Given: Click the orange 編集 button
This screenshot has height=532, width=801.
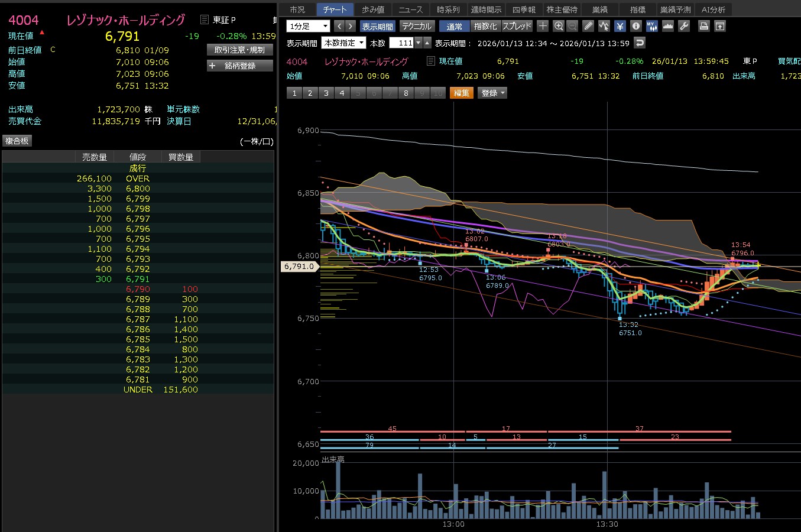Looking at the screenshot, I should click(x=461, y=93).
